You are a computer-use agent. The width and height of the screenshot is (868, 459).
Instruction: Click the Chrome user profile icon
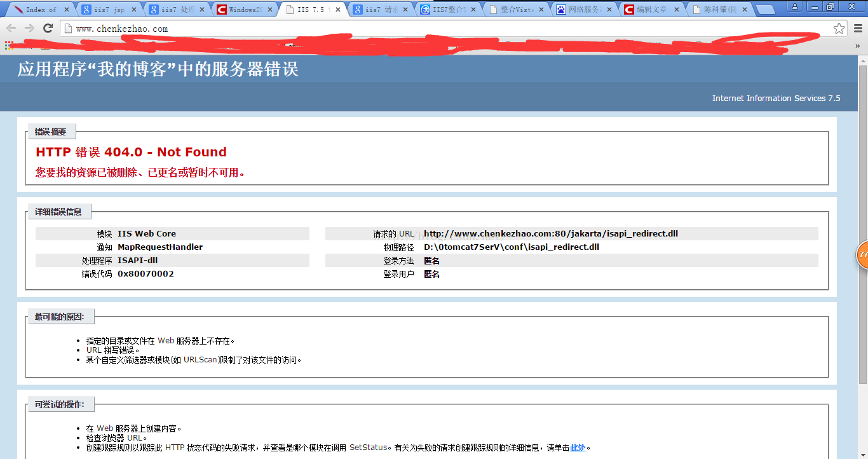point(795,6)
